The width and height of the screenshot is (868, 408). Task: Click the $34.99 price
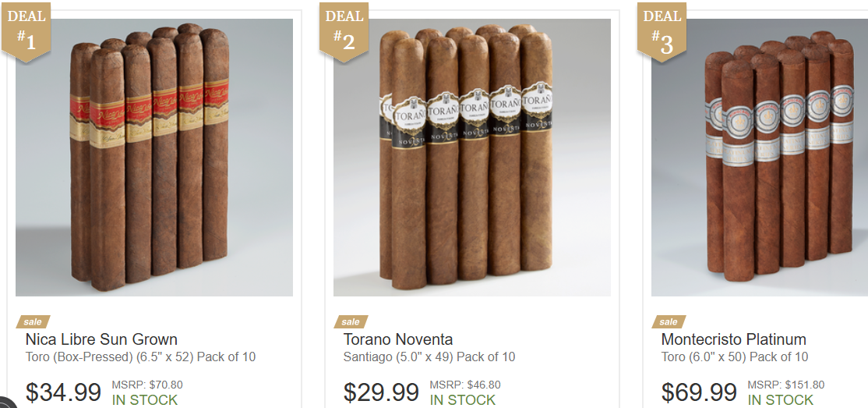[x=64, y=392]
